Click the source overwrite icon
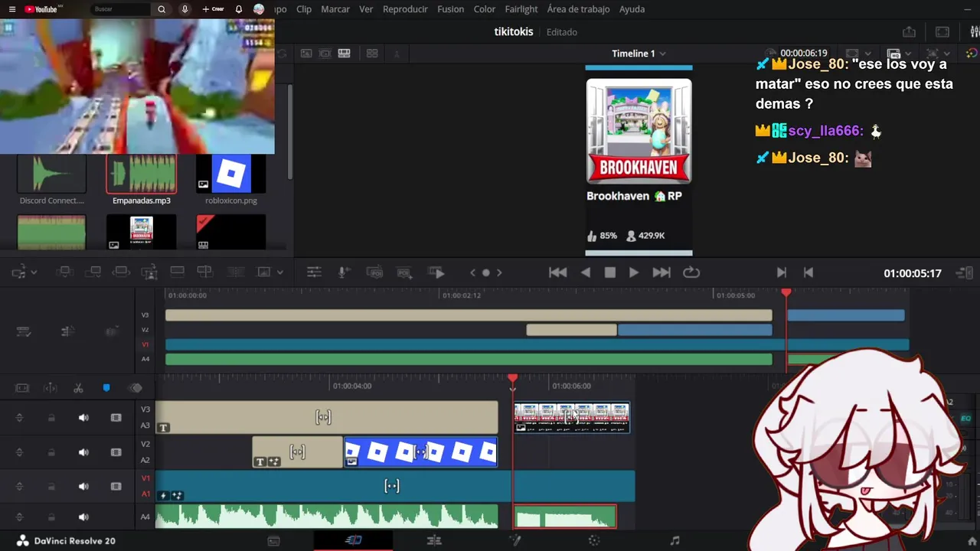 click(204, 272)
